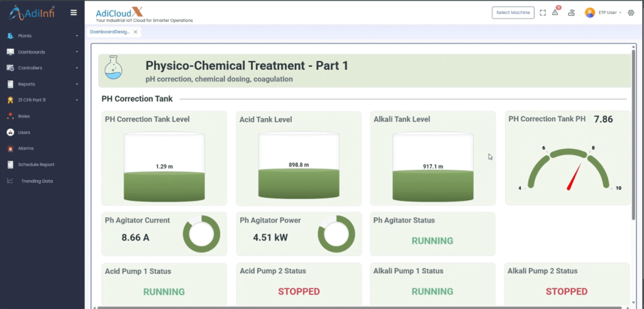Click the Schedule Report sidebar icon
The width and height of the screenshot is (644, 309).
pos(10,165)
